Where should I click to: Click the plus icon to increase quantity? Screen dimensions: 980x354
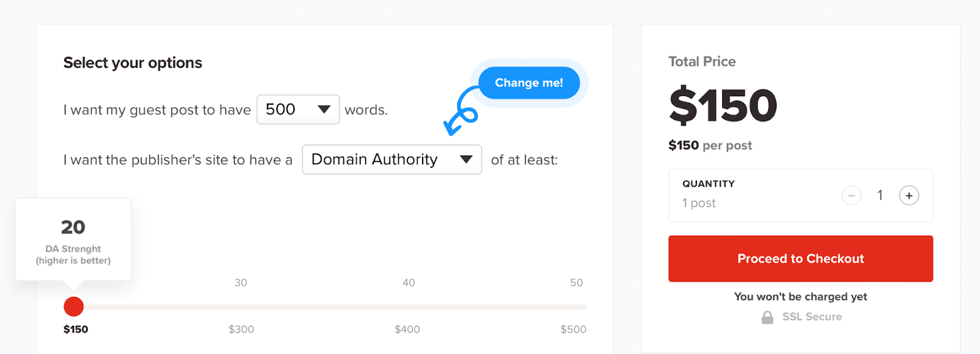[x=909, y=195]
